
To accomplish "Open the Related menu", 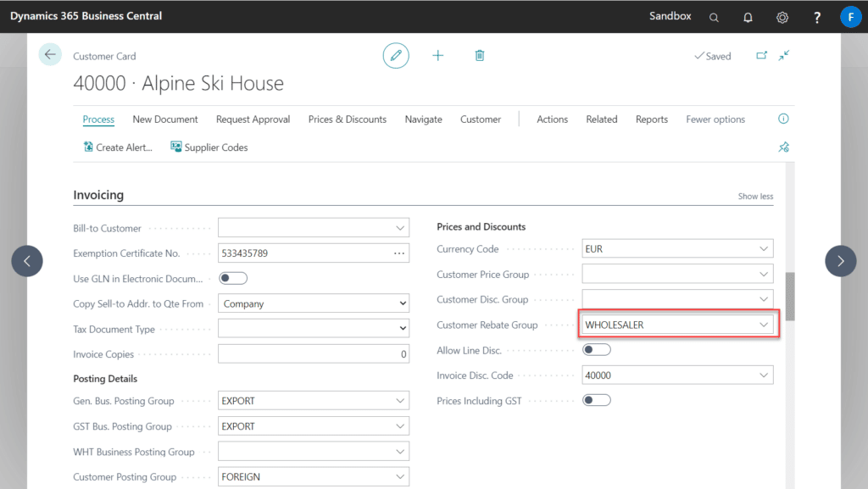I will click(x=601, y=119).
